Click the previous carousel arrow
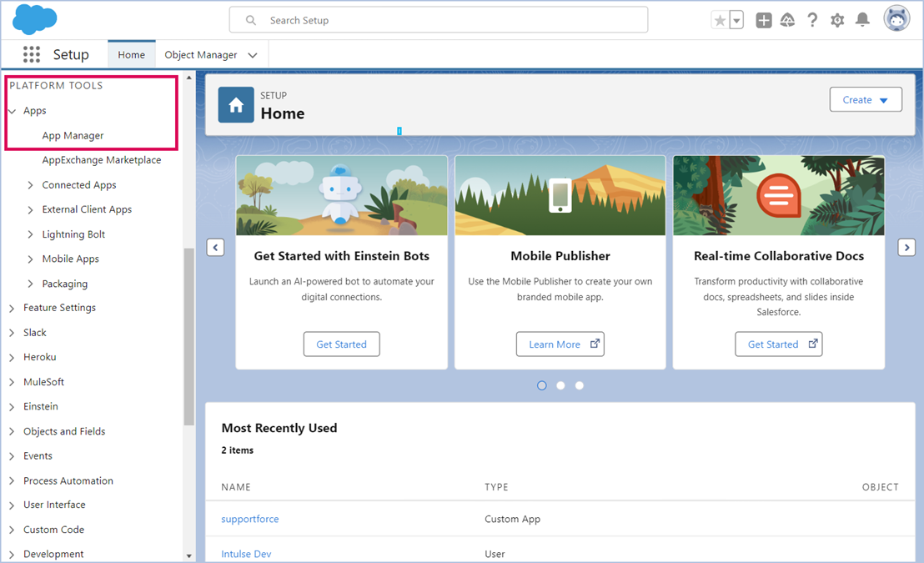This screenshot has width=924, height=563. pyautogui.click(x=216, y=248)
